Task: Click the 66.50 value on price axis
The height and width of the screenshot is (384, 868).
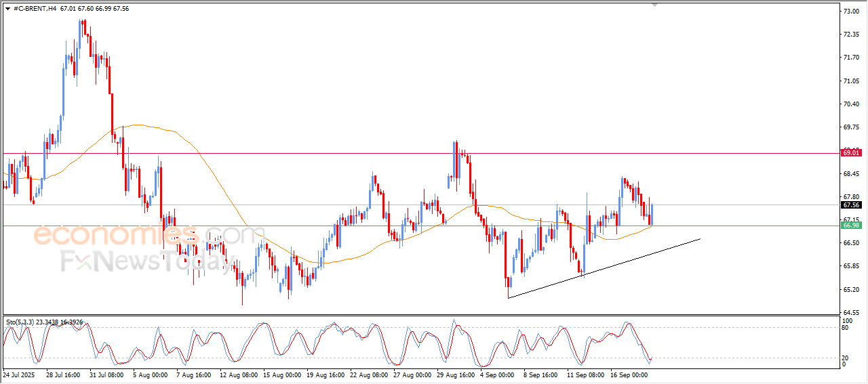Action: (x=852, y=243)
